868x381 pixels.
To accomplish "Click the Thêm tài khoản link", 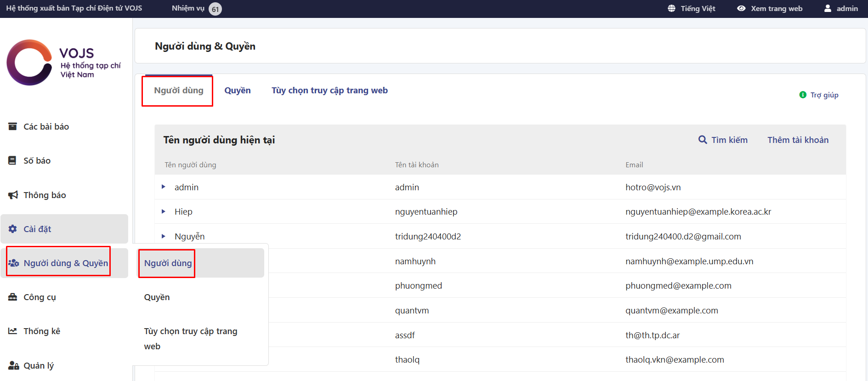I will pyautogui.click(x=798, y=140).
